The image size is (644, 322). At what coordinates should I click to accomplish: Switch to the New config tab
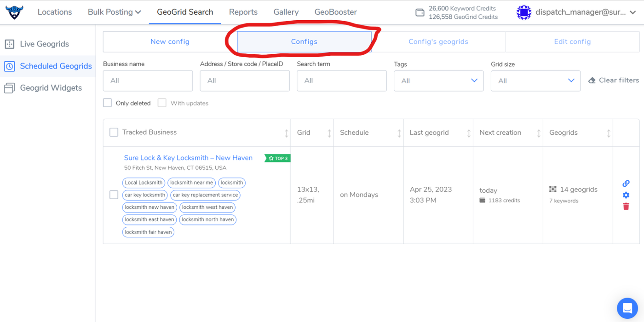click(x=170, y=41)
